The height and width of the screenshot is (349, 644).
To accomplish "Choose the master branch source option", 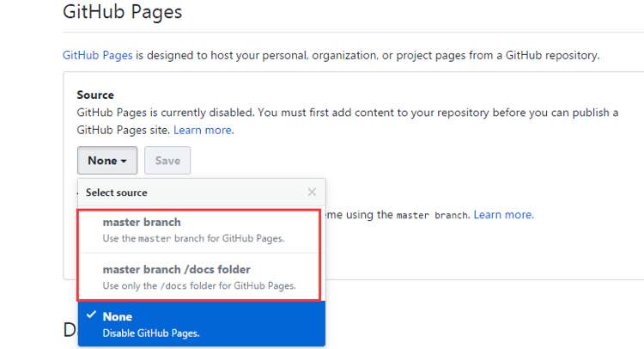I will click(142, 223).
